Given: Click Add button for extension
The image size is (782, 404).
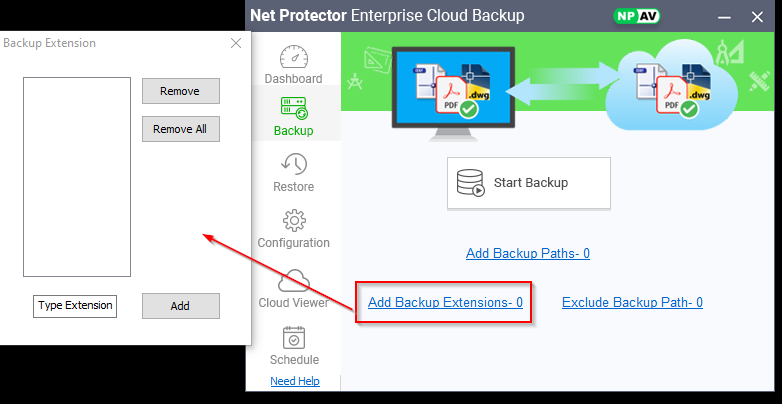Looking at the screenshot, I should tap(180, 306).
